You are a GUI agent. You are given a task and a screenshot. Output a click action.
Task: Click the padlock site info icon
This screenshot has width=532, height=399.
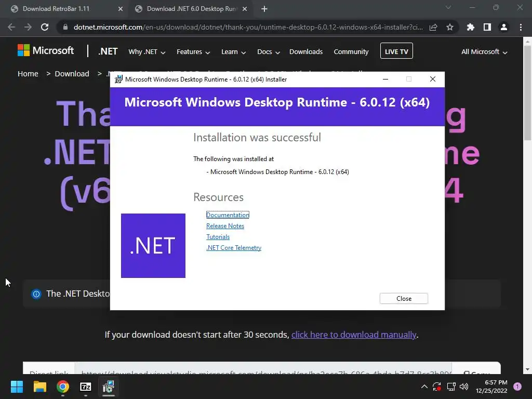(x=65, y=27)
